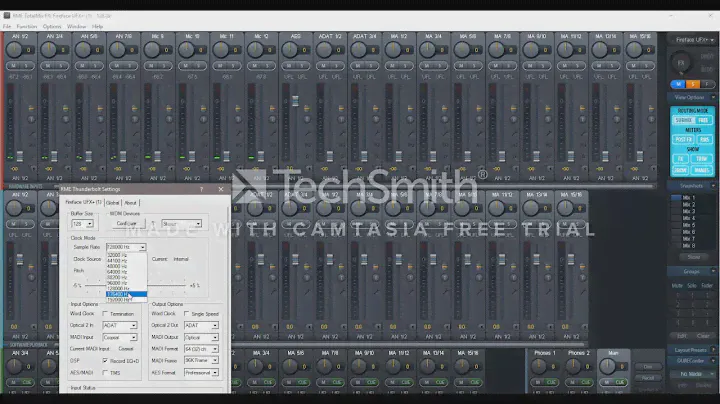Select RMS metering mode
The image size is (720, 404).
(704, 139)
